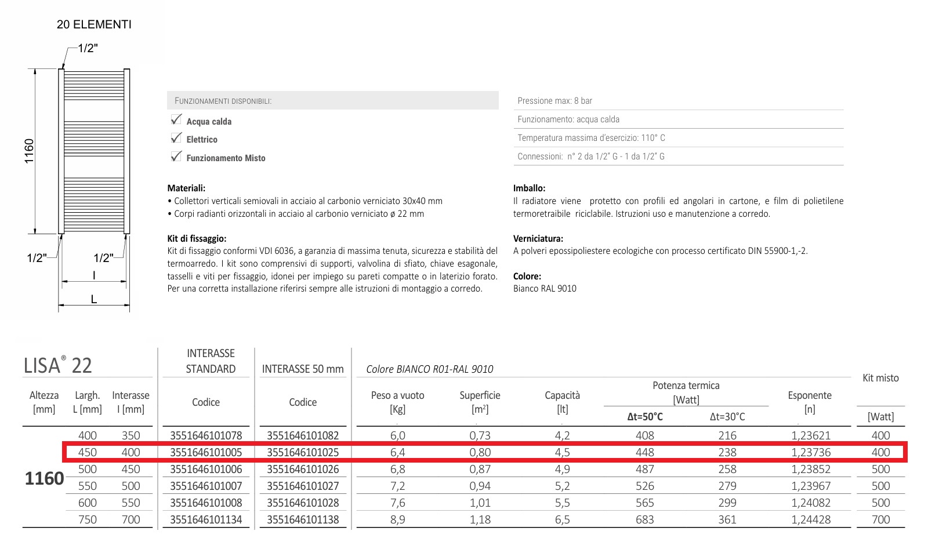Click the Funzionamento Misto checkmark
The image size is (928, 560).
pos(176,157)
